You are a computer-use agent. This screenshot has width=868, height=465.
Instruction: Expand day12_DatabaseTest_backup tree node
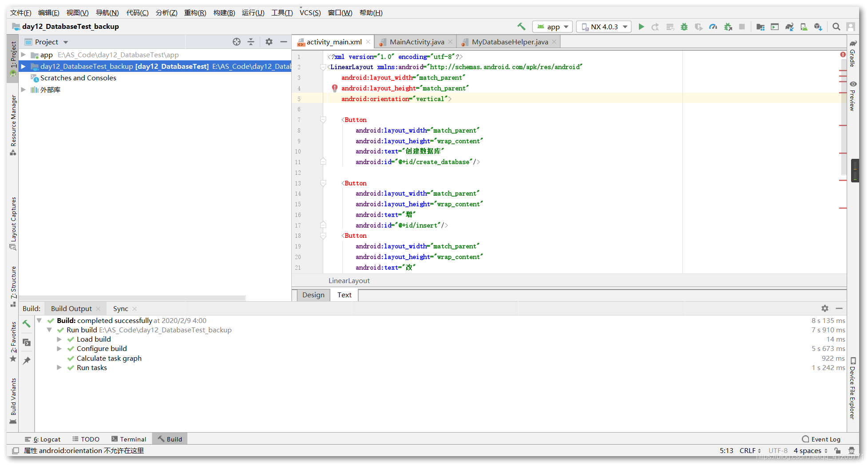click(23, 67)
